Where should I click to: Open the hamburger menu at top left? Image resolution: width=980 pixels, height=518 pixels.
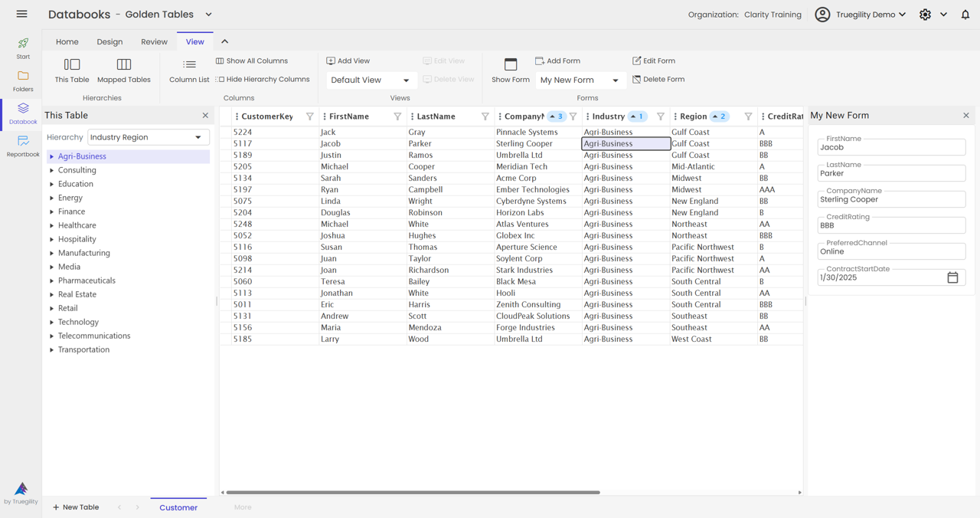[21, 14]
